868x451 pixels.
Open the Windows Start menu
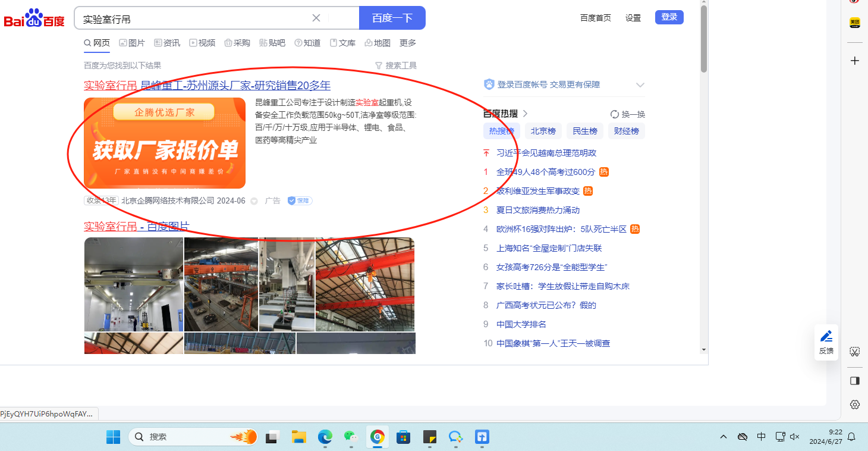click(113, 437)
